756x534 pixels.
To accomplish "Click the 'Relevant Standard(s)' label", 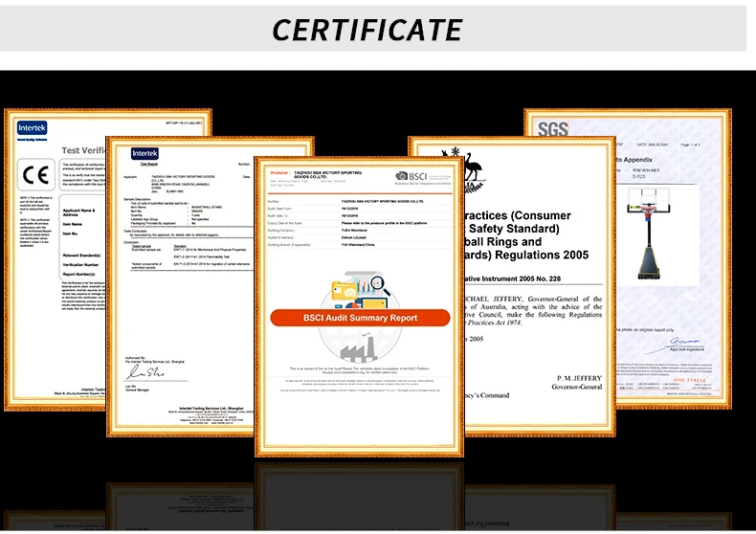I will (81, 256).
